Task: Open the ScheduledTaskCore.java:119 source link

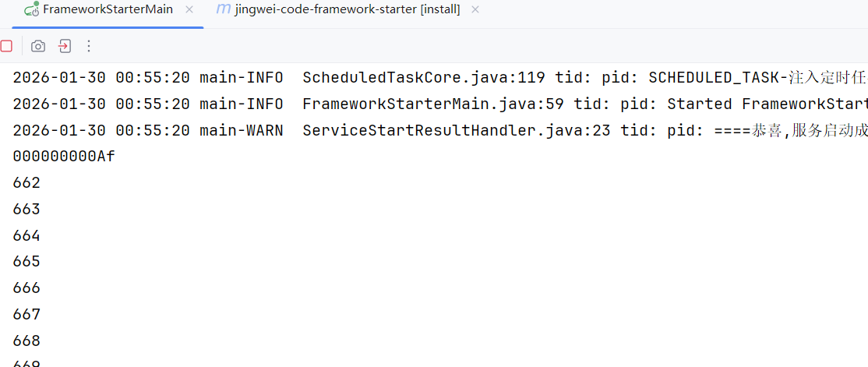Action: pyautogui.click(x=424, y=77)
